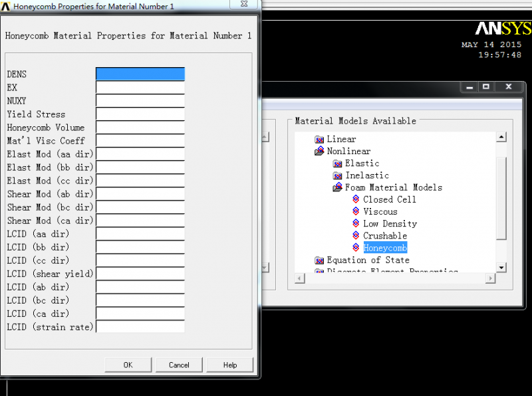Click the models tree vertical scrollbar thumb
Image resolution: width=532 pixels, height=396 pixels.
[x=501, y=198]
